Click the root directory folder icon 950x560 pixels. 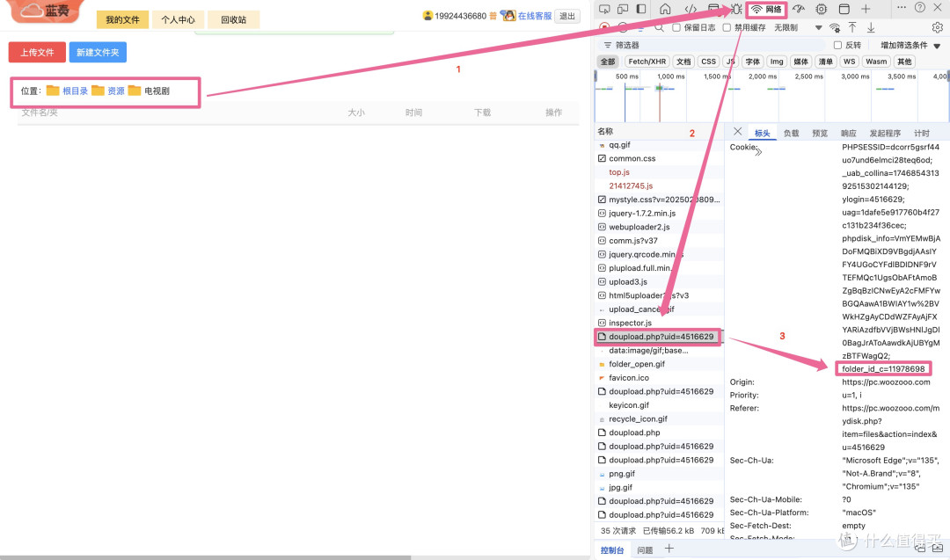[x=53, y=91]
